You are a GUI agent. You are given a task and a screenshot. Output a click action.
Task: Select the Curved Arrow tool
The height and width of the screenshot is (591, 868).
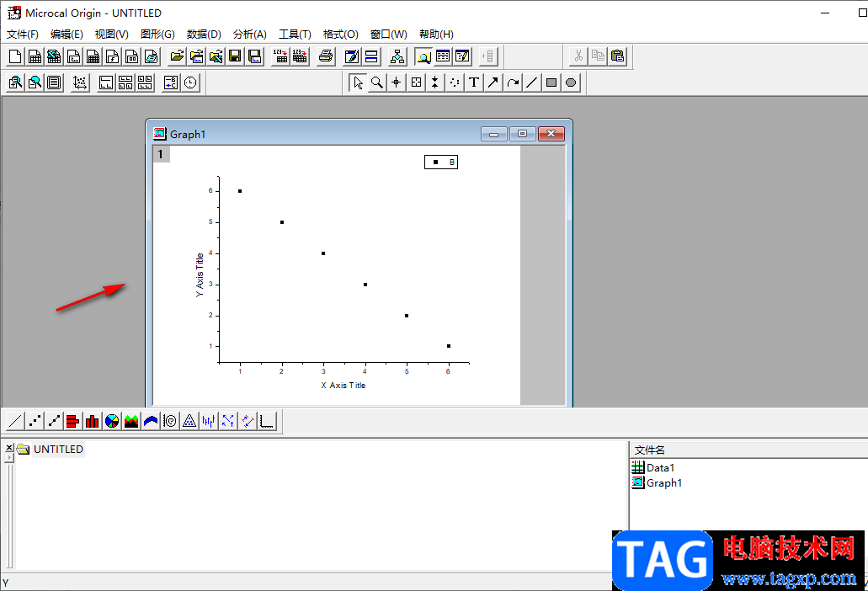[513, 83]
